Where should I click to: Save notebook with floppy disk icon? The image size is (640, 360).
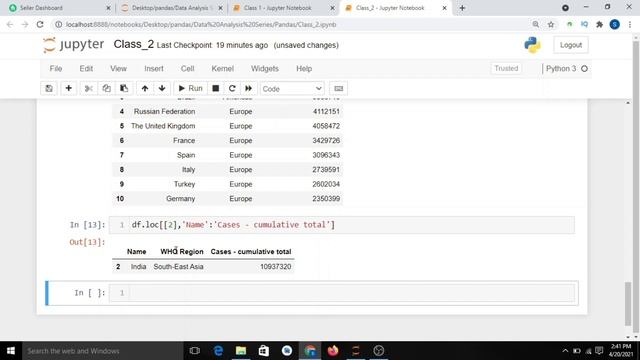(49, 89)
